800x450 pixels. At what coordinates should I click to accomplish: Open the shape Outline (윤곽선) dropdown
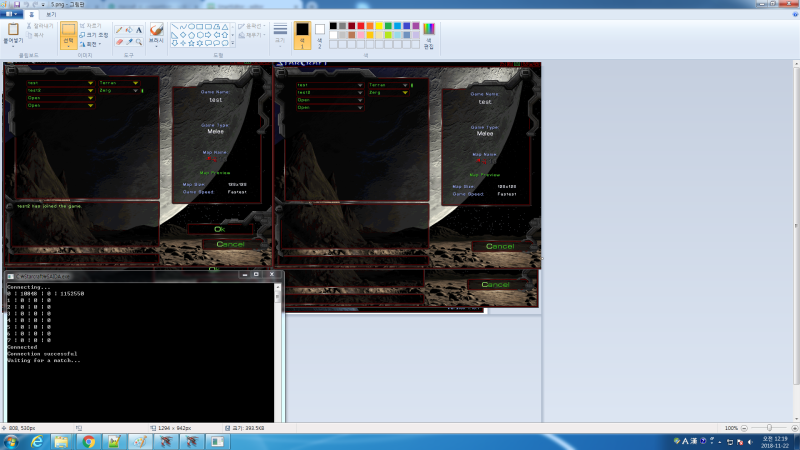252,26
